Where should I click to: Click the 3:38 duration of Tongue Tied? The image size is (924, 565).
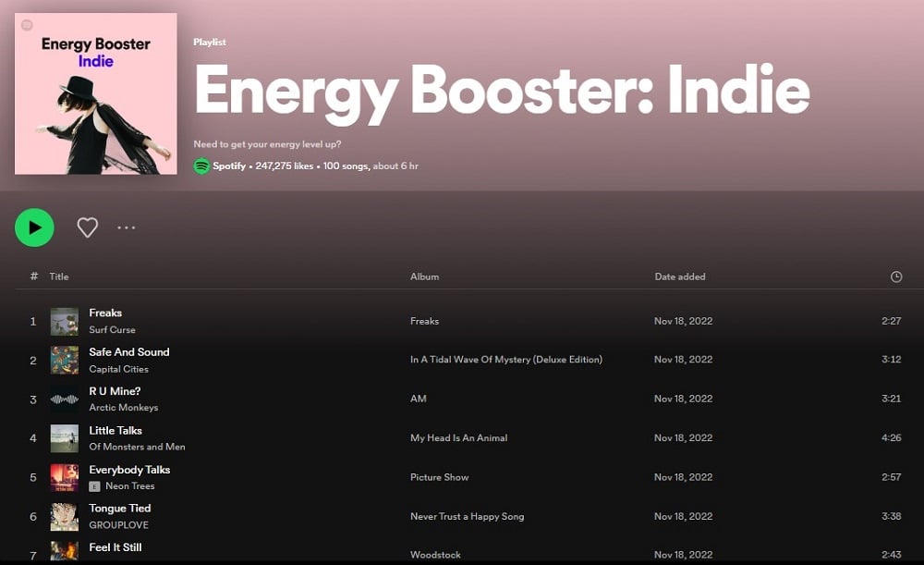891,516
